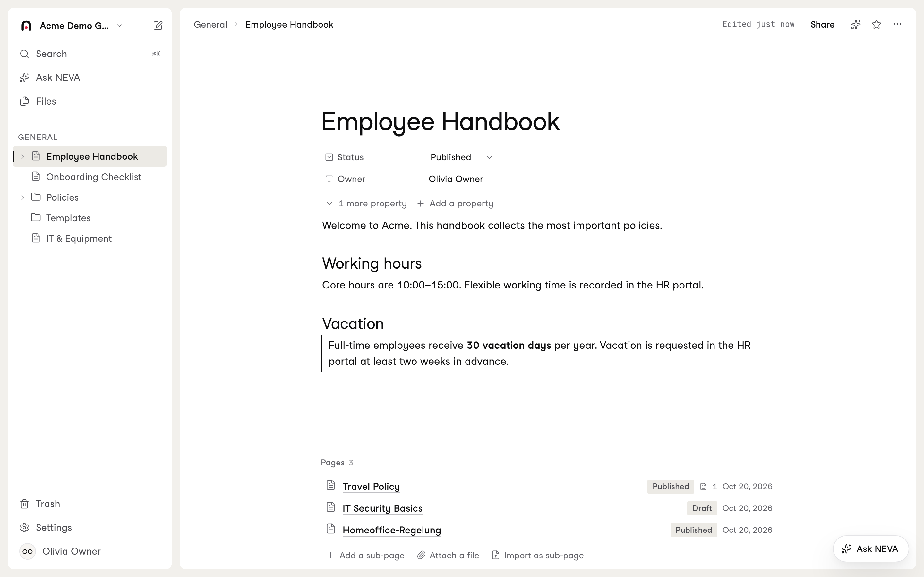Click Add a property

[455, 204]
